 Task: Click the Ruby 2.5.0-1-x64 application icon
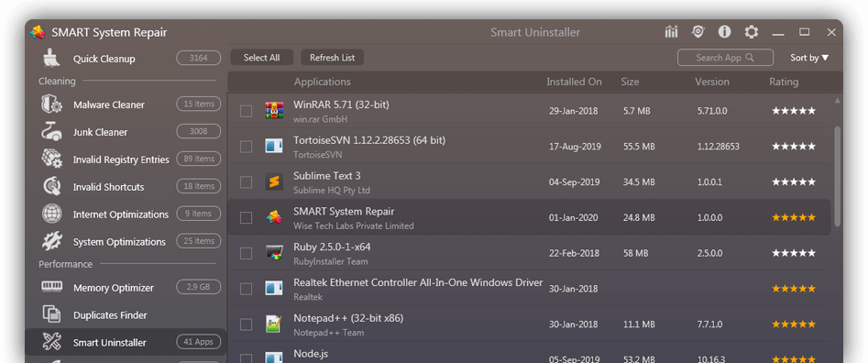tap(274, 253)
